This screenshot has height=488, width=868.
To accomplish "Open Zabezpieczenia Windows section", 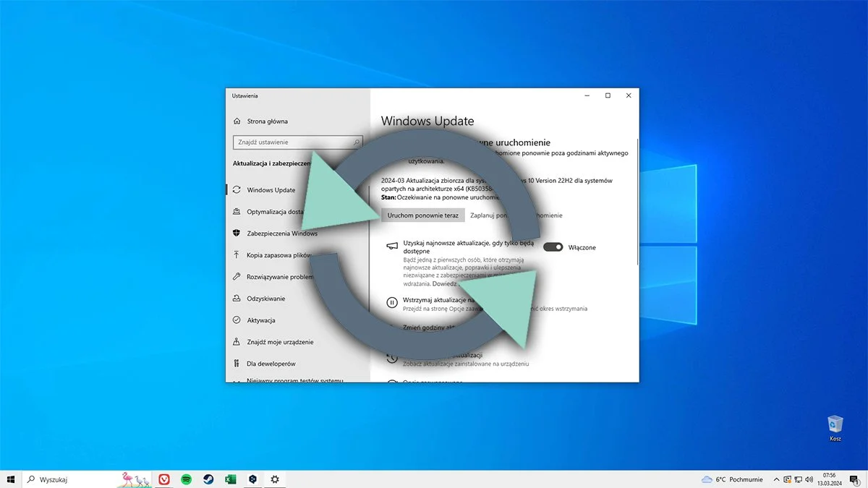I will [282, 233].
